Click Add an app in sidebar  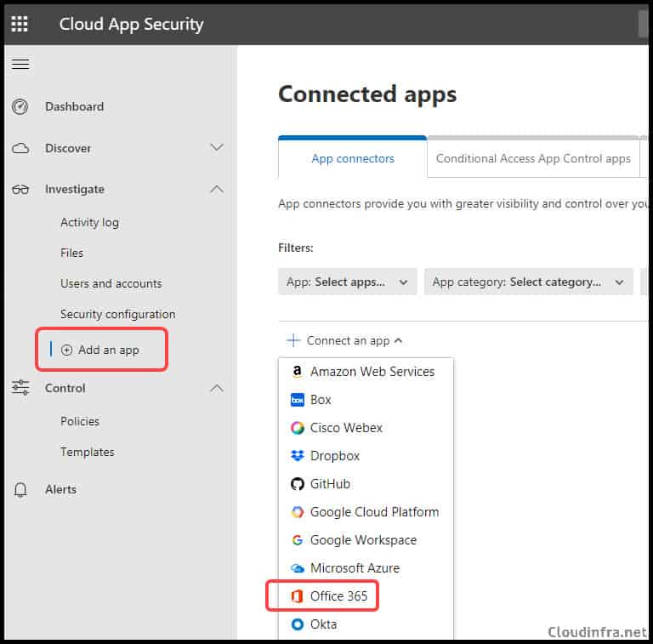coord(109,350)
